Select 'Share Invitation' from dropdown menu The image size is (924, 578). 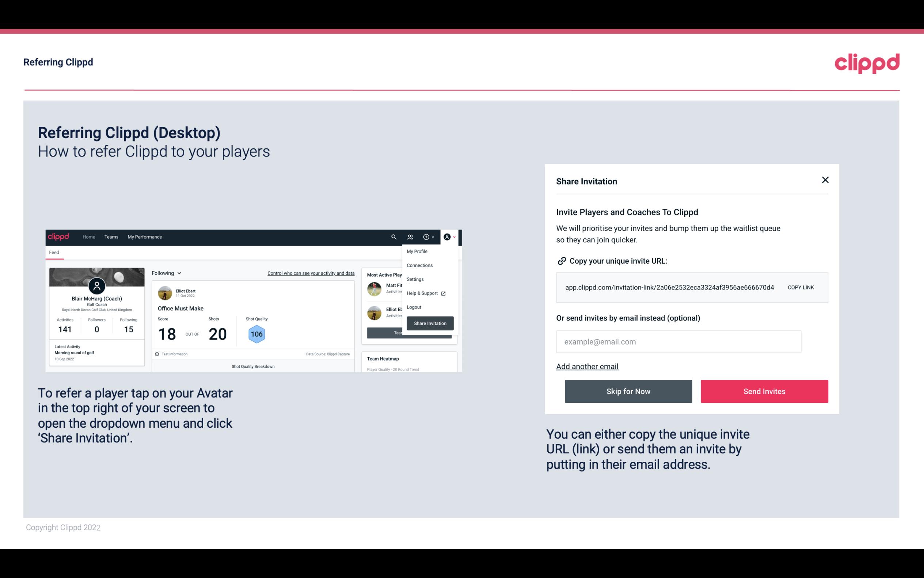tap(430, 323)
